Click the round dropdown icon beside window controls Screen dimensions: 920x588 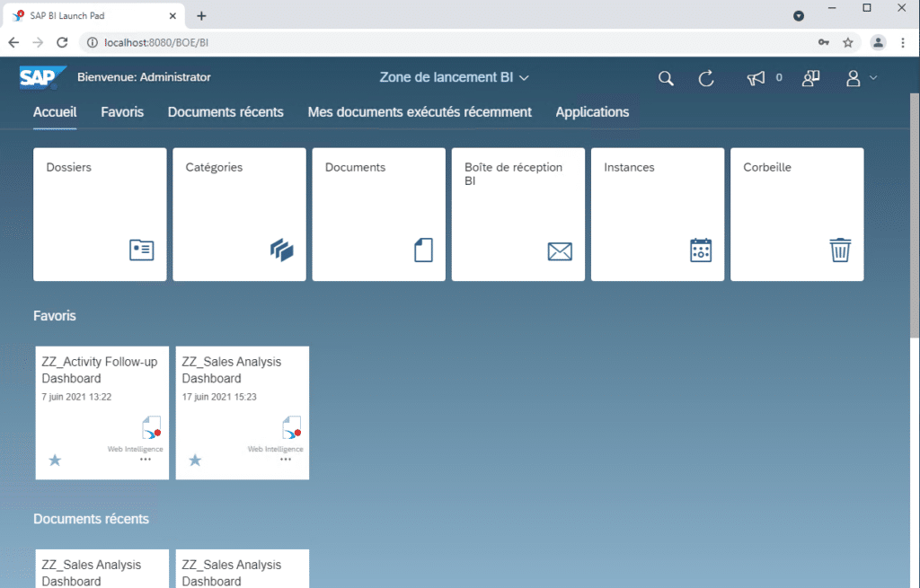(x=799, y=16)
